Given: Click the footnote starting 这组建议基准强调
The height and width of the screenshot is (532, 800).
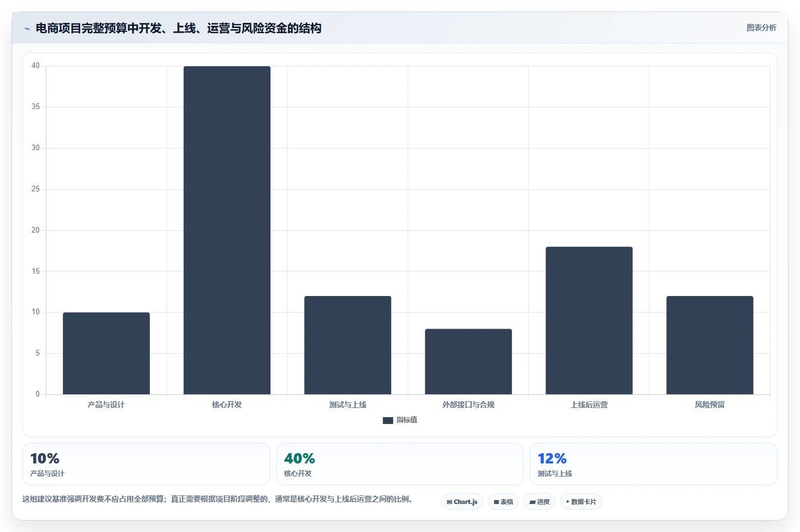Looking at the screenshot, I should (217, 499).
